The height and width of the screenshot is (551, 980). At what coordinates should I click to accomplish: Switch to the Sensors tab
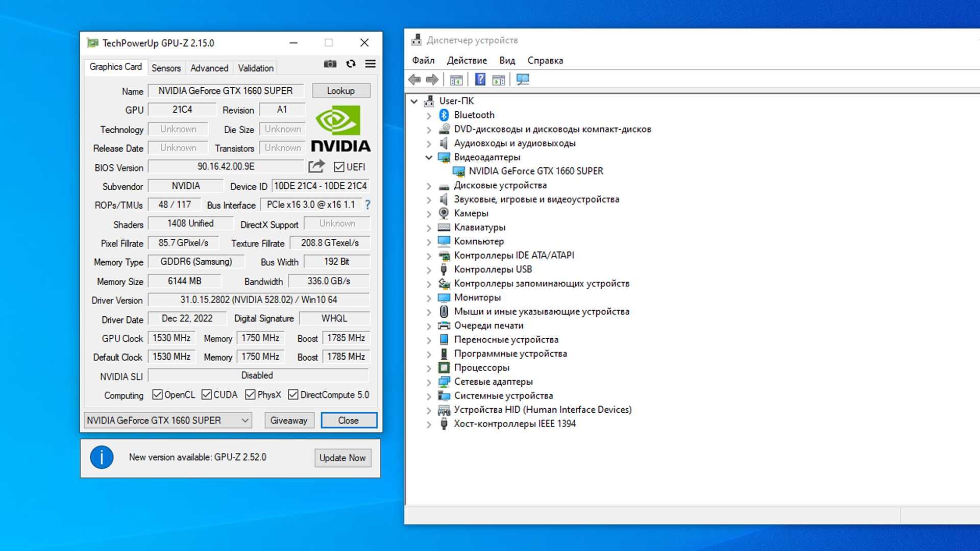(x=166, y=68)
